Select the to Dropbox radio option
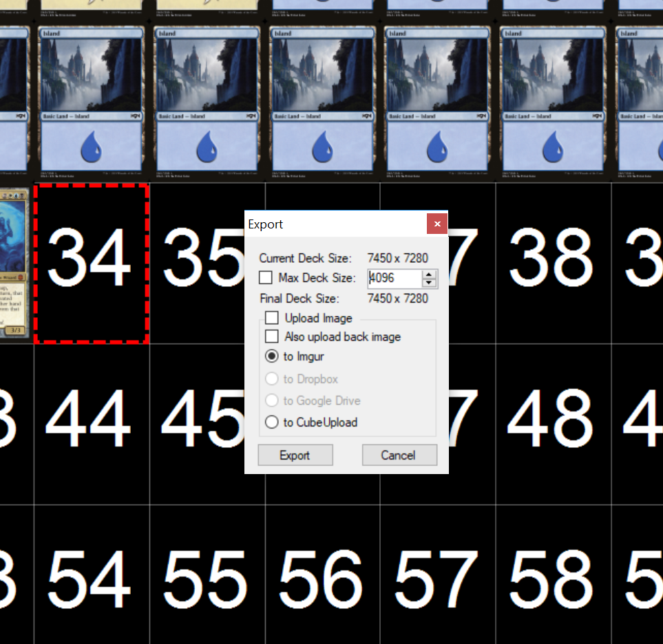This screenshot has width=663, height=644. tap(271, 378)
